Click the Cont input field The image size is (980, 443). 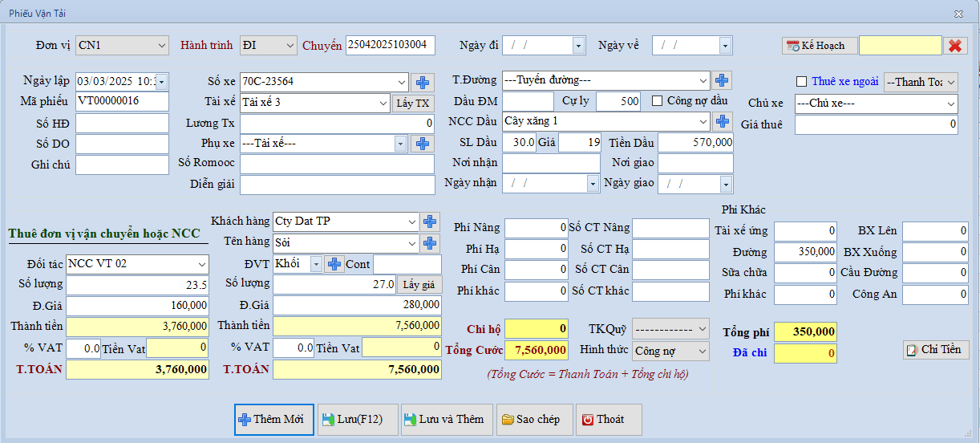(407, 264)
